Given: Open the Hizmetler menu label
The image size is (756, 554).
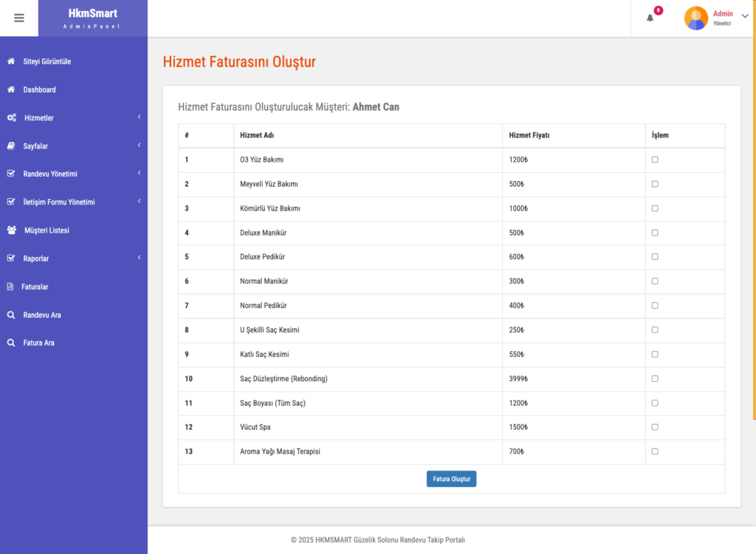Looking at the screenshot, I should pos(39,117).
